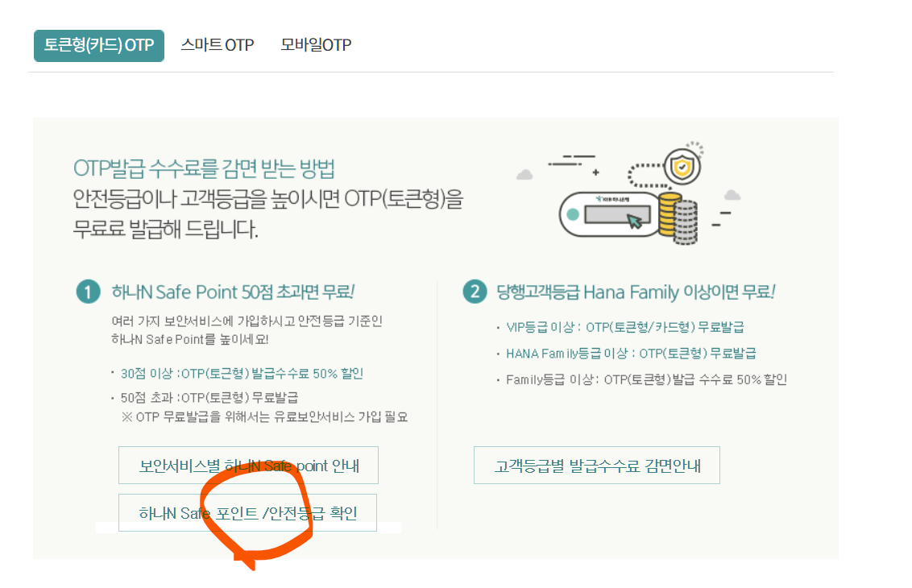Viewport: 912px width, 588px height.
Task: Click title OTP발급 수수료를 감면 받는 방법
Action: pos(204,168)
